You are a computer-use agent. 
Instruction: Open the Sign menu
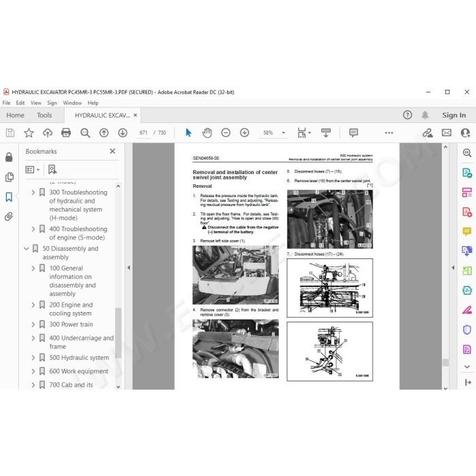[x=52, y=103]
